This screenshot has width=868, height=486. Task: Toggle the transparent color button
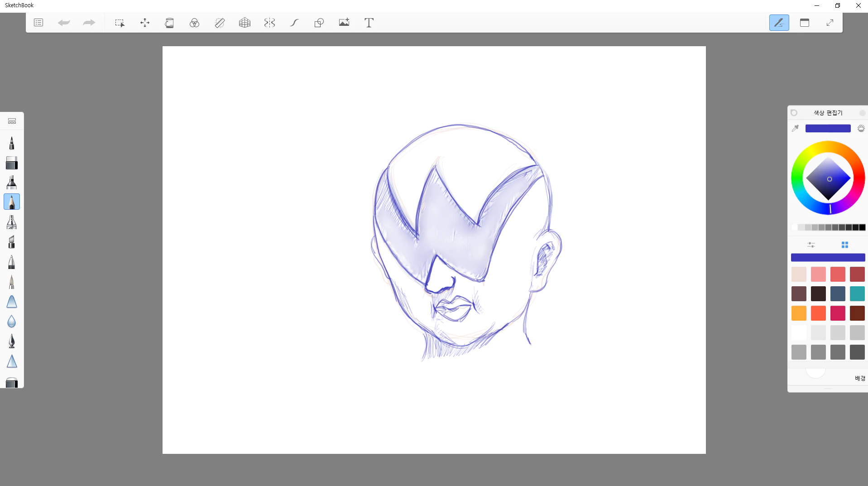(x=861, y=129)
